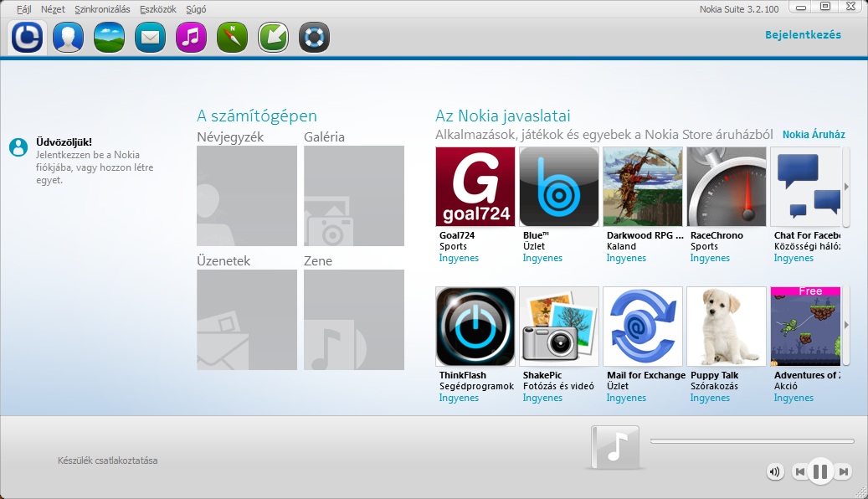Screen dimensions: 868x499
Task: Click the Fotózás és videó category text
Action: (558, 386)
